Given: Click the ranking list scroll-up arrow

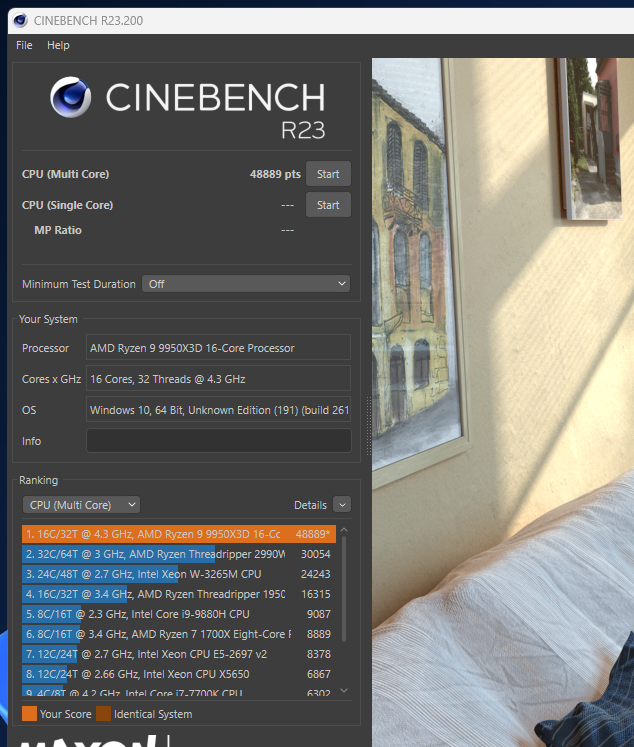Looking at the screenshot, I should [344, 530].
